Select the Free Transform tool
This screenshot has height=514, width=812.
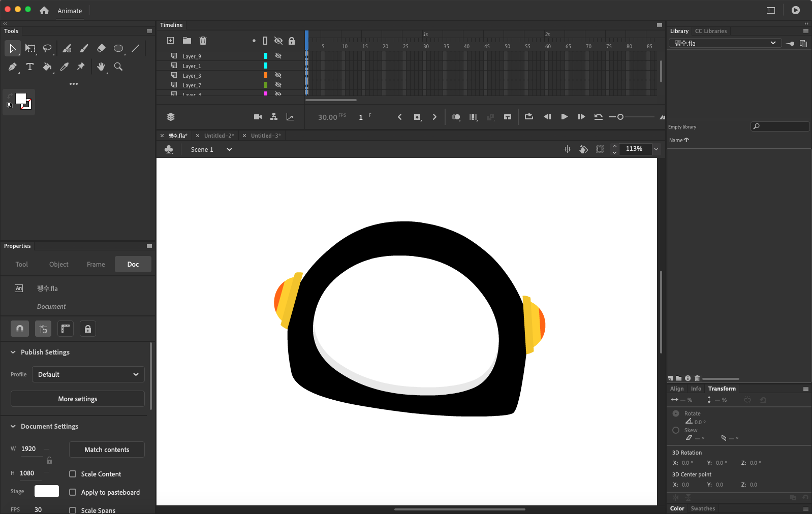30,48
